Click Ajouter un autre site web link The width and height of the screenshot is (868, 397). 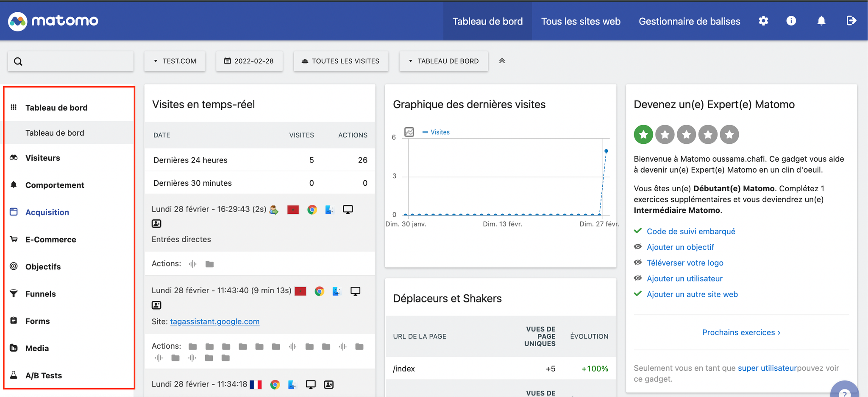point(692,294)
